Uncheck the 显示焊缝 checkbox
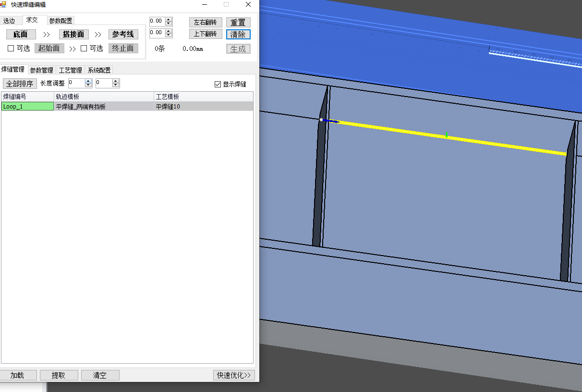Image resolution: width=582 pixels, height=392 pixels. click(x=218, y=84)
